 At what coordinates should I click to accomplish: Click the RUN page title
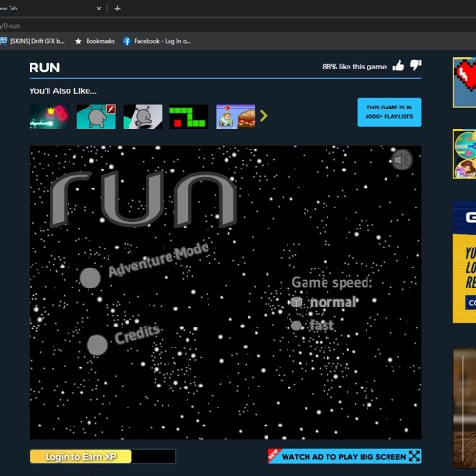click(45, 68)
